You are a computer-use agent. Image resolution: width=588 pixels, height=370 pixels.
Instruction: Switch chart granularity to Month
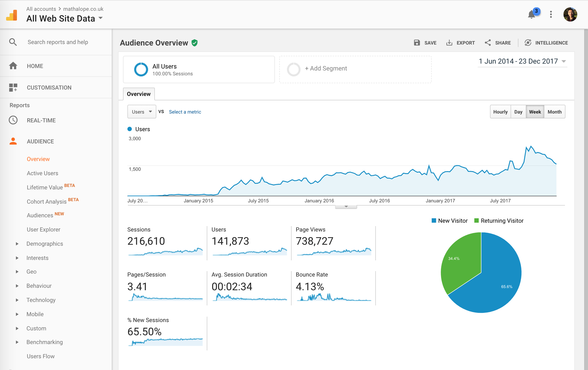(x=554, y=112)
